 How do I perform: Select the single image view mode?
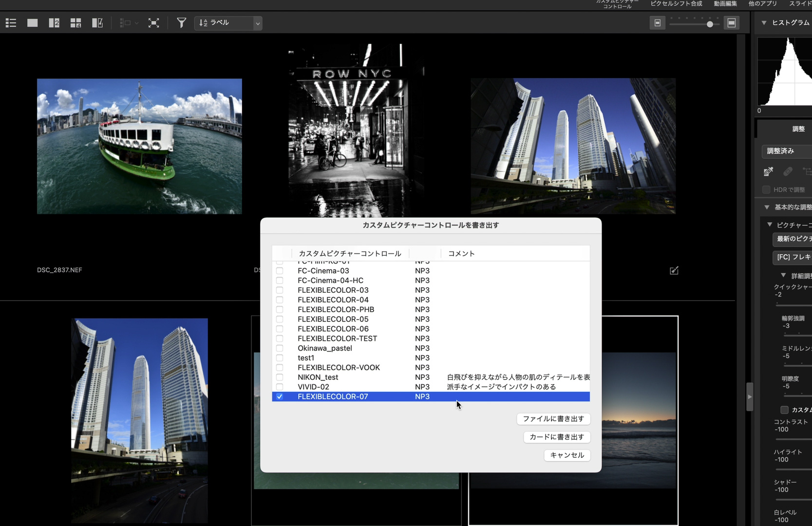(32, 22)
